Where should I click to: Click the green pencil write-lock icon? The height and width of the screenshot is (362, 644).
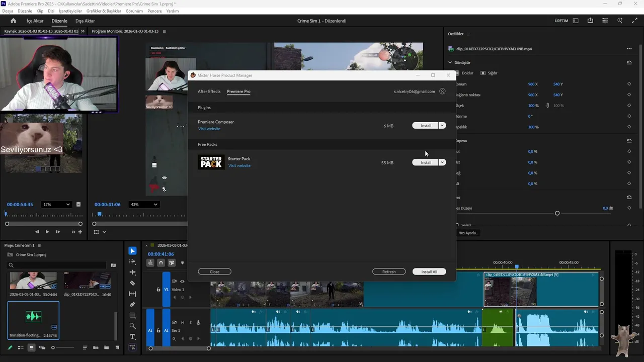(10, 347)
